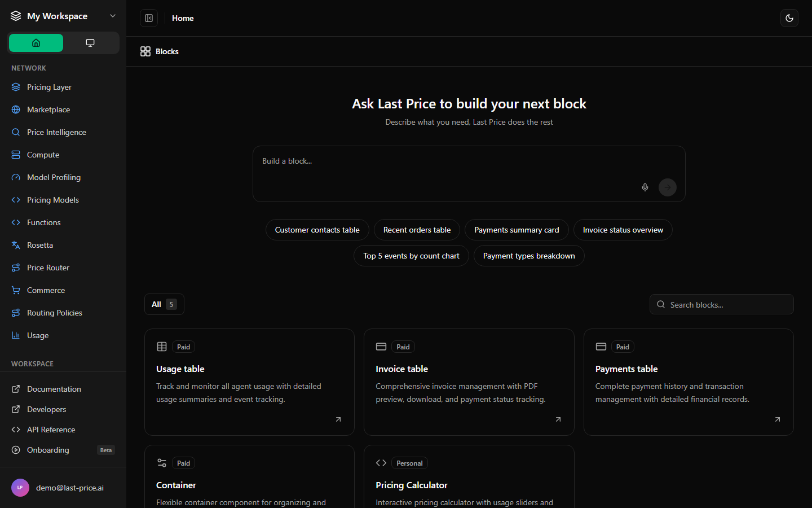Choose Invoice status overview suggestion
Image resolution: width=812 pixels, height=508 pixels.
pyautogui.click(x=623, y=230)
